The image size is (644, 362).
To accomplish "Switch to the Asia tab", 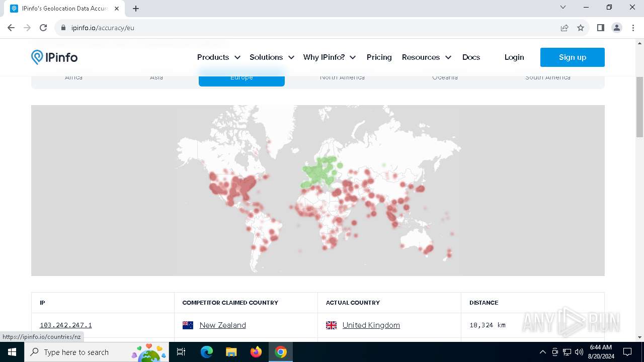I will click(156, 78).
